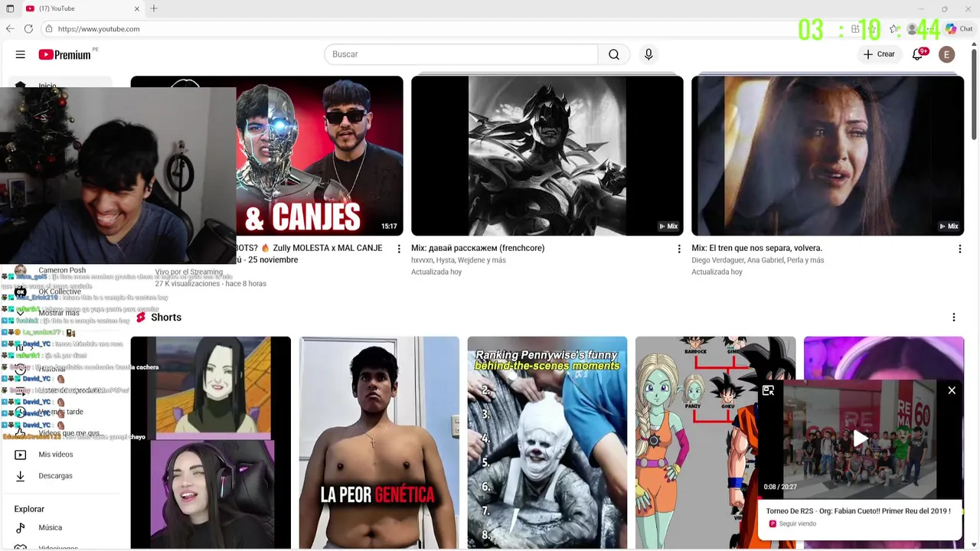Open the Shorts section options menu
Viewport: 980px width, 551px height.
[954, 317]
